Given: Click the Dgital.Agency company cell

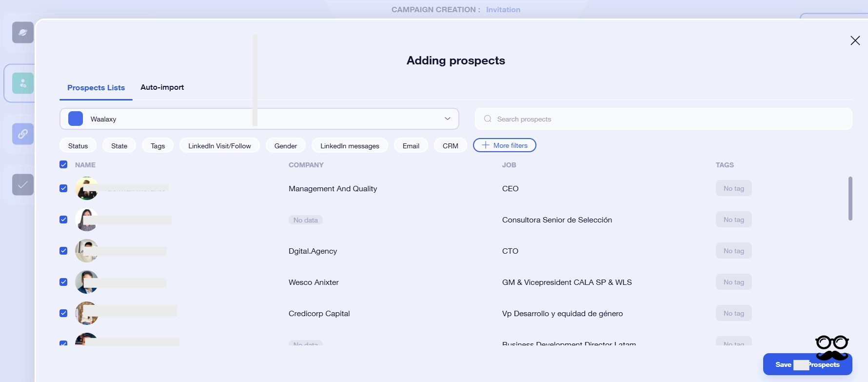Looking at the screenshot, I should tap(313, 251).
